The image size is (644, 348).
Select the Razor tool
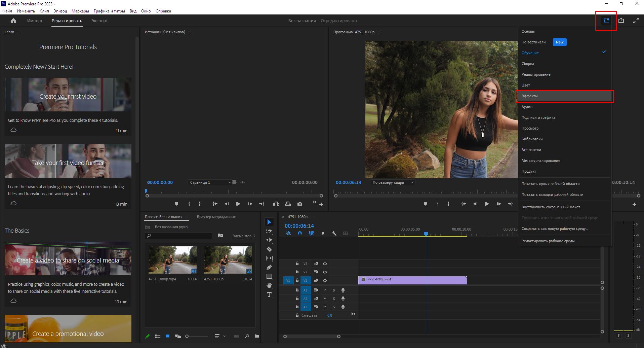[x=269, y=249]
